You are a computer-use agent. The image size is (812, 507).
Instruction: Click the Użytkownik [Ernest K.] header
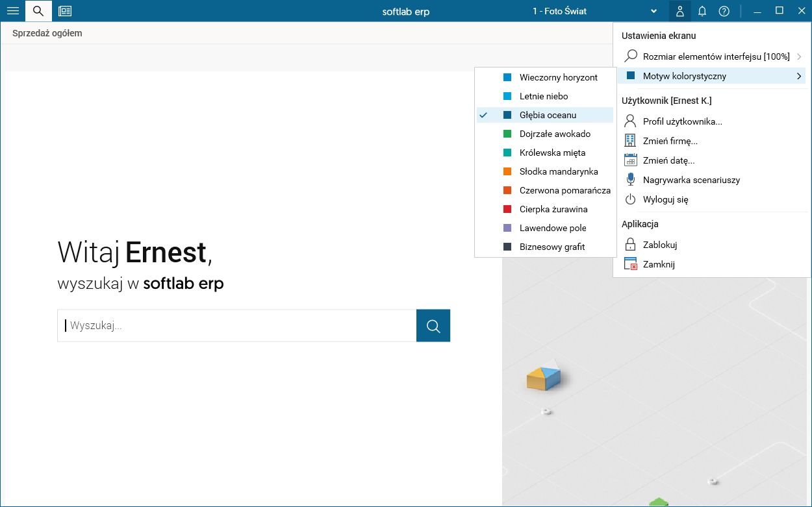pyautogui.click(x=666, y=101)
